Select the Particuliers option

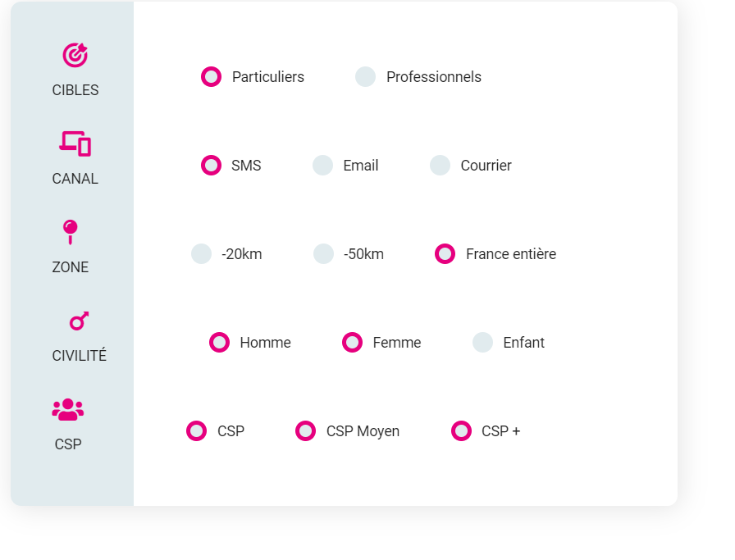pos(211,77)
